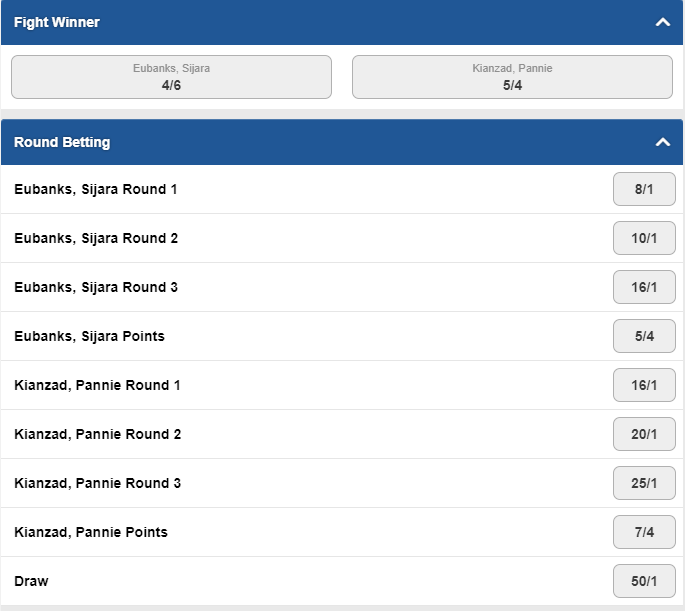
Task: Click the Round Betting header title
Action: [x=62, y=142]
